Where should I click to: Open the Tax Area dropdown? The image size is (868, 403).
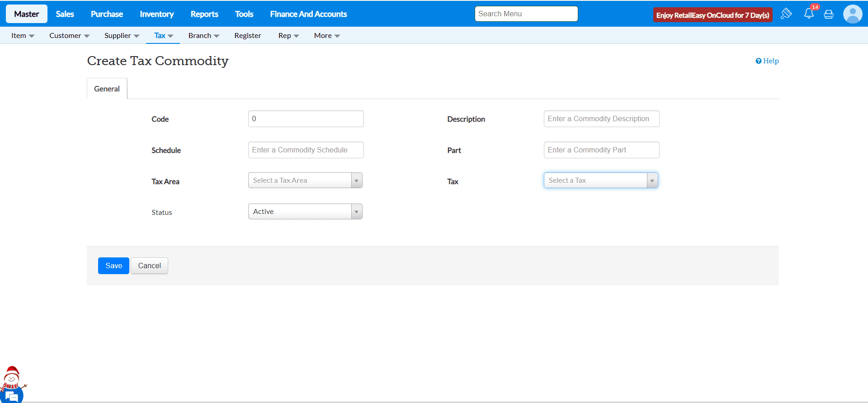305,180
